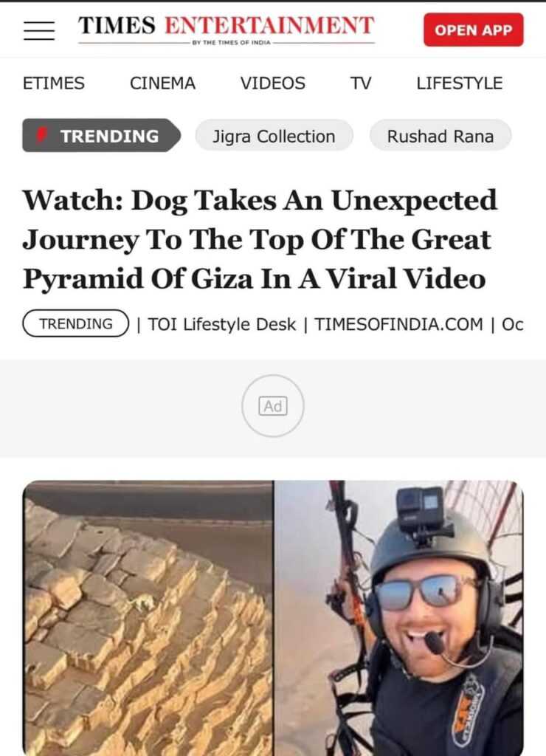Click the grey ad banner area

coord(273,408)
